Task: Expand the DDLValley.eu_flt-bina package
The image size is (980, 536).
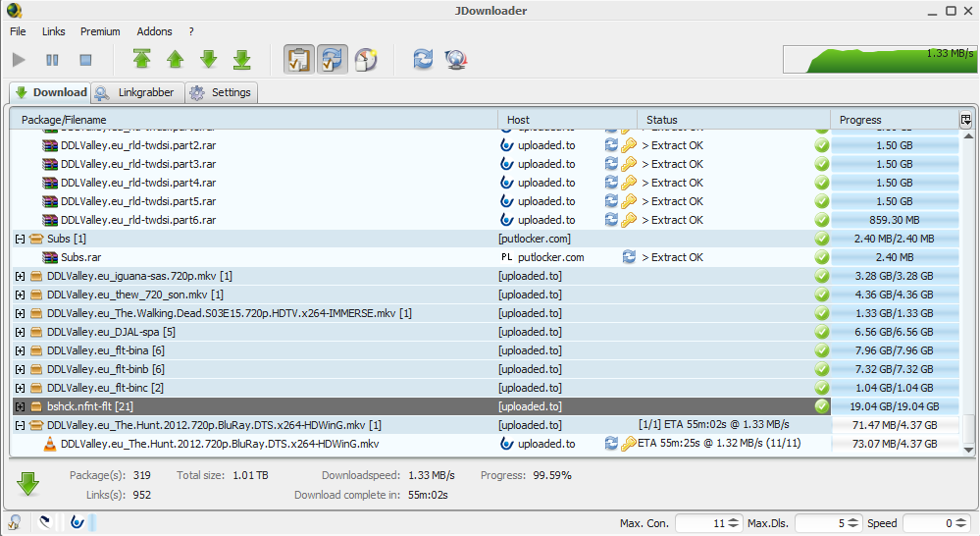Action: [20, 350]
